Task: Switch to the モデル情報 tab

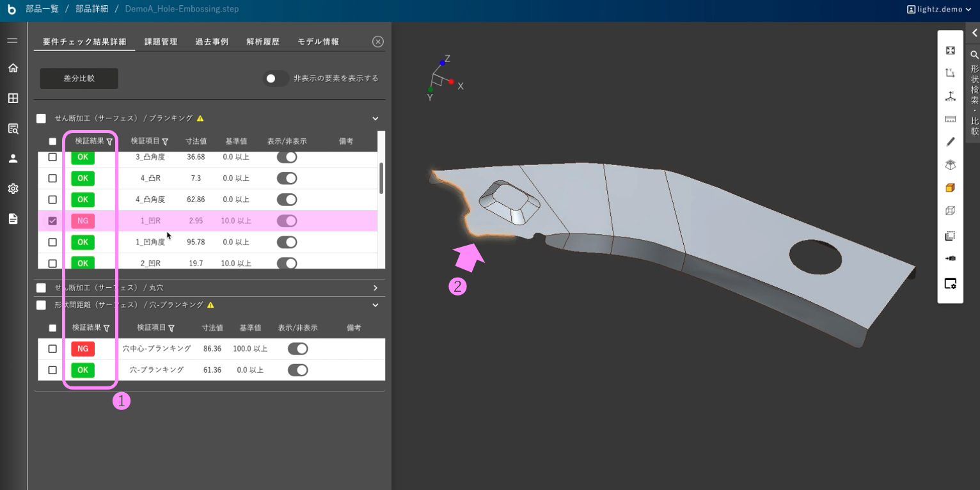Action: click(x=318, y=42)
